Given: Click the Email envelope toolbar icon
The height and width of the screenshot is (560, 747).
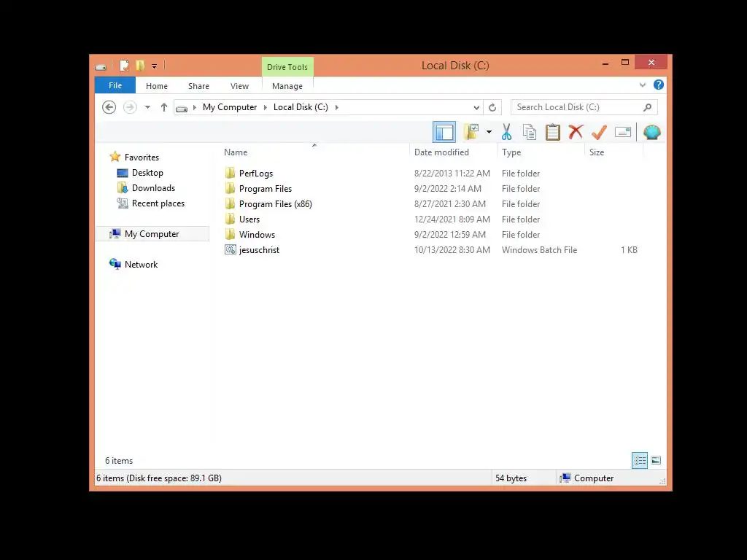Looking at the screenshot, I should point(623,132).
